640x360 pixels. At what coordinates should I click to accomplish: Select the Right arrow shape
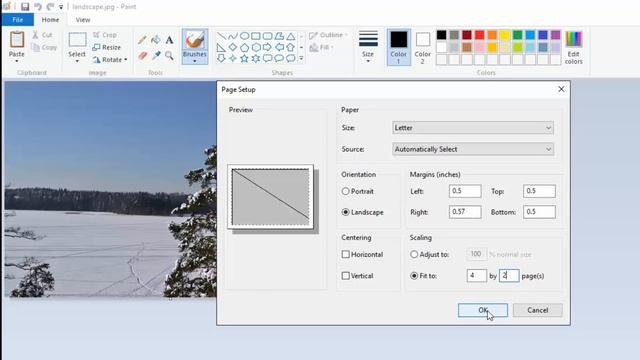(x=267, y=47)
